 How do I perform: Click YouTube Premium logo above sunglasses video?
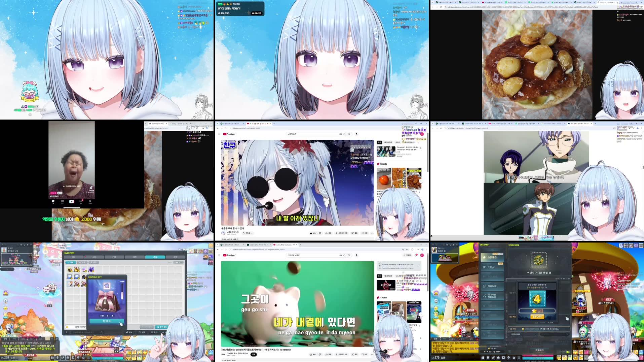(x=229, y=134)
